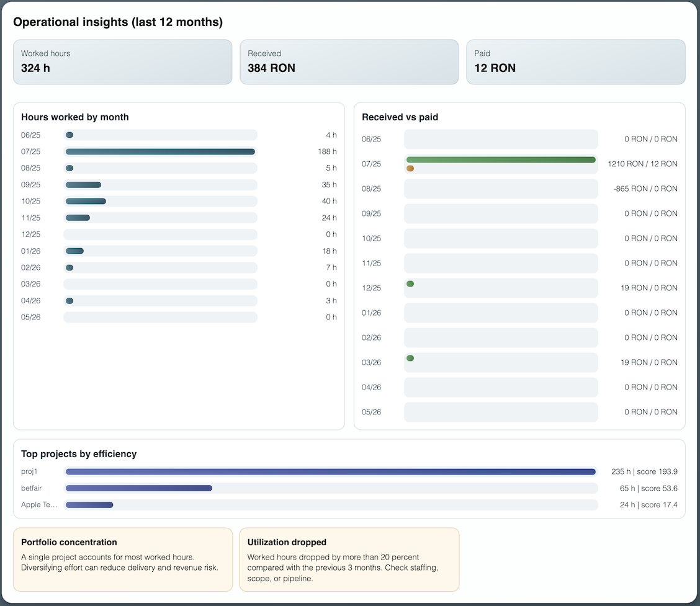Image resolution: width=700 pixels, height=606 pixels.
Task: Click the "235 h | score 193.9" value
Action: [x=644, y=471]
